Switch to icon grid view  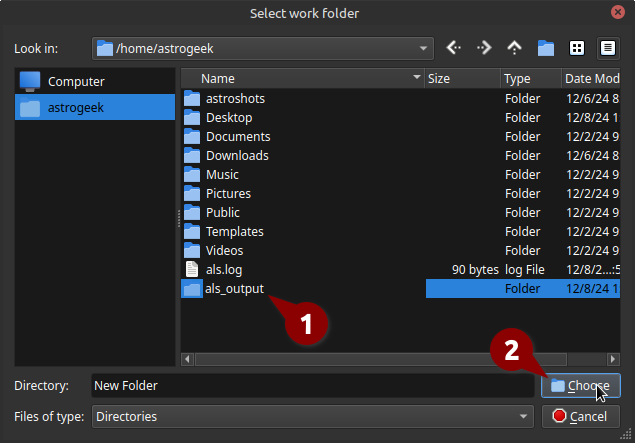[577, 48]
